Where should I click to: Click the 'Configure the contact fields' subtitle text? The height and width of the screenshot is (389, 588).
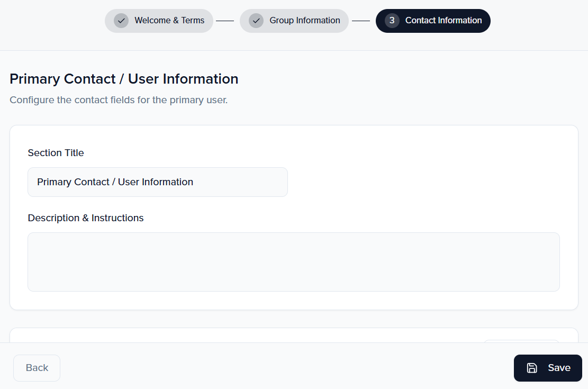click(119, 100)
